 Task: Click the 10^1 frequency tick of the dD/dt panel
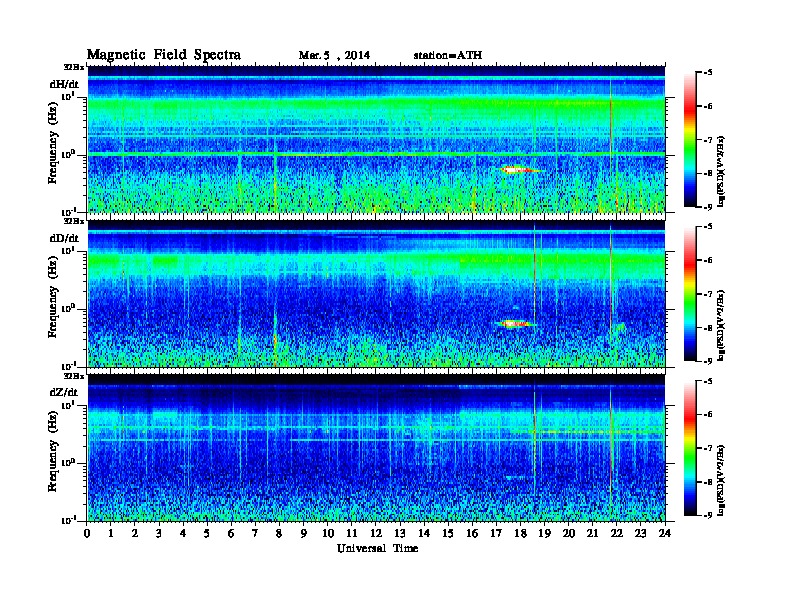tap(68, 251)
